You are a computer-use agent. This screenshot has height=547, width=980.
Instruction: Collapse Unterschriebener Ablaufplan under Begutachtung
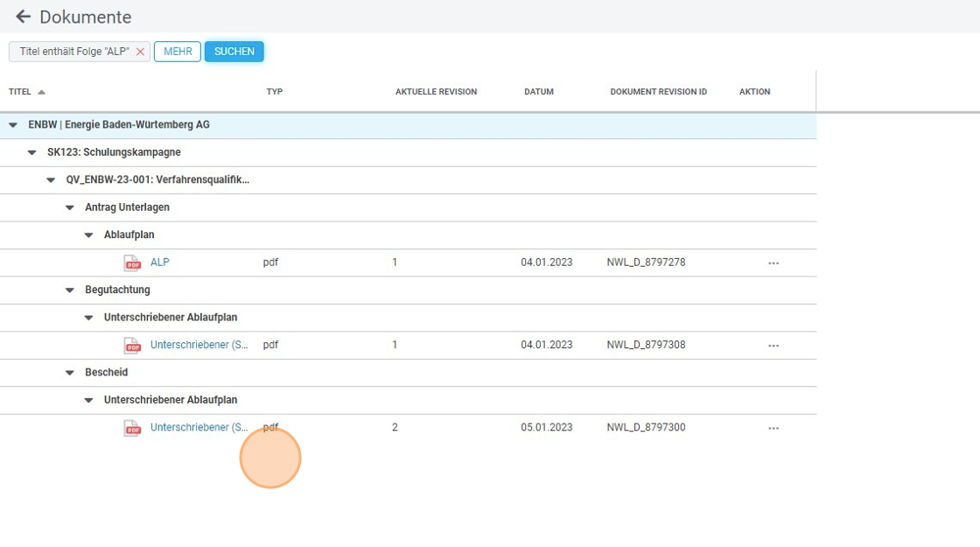[88, 318]
